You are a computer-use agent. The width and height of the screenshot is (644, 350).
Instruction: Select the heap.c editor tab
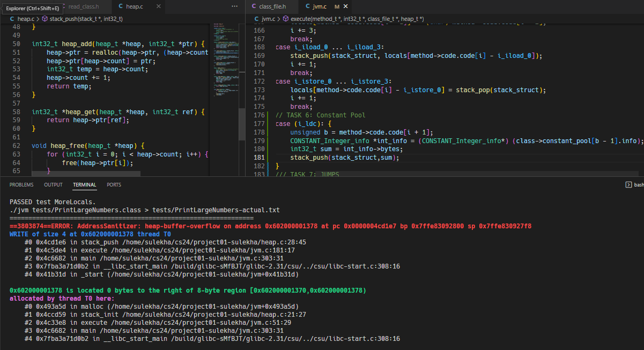coord(134,6)
